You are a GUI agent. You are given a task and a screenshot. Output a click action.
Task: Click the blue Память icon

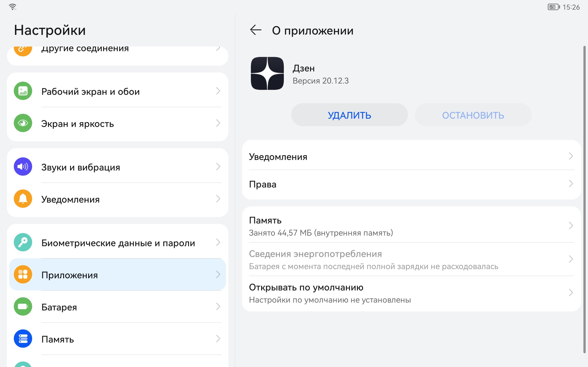click(23, 339)
